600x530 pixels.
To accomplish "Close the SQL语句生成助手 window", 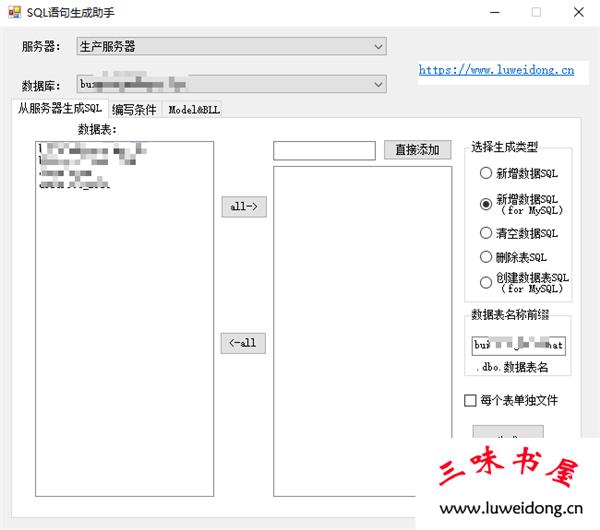I will pos(579,12).
